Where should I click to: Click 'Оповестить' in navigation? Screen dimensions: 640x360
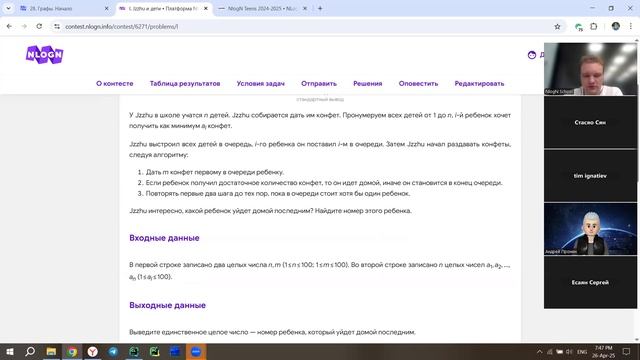[418, 83]
